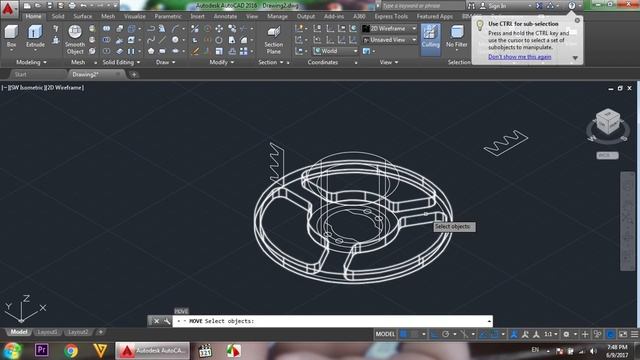Select the Extrude tool

(35, 36)
